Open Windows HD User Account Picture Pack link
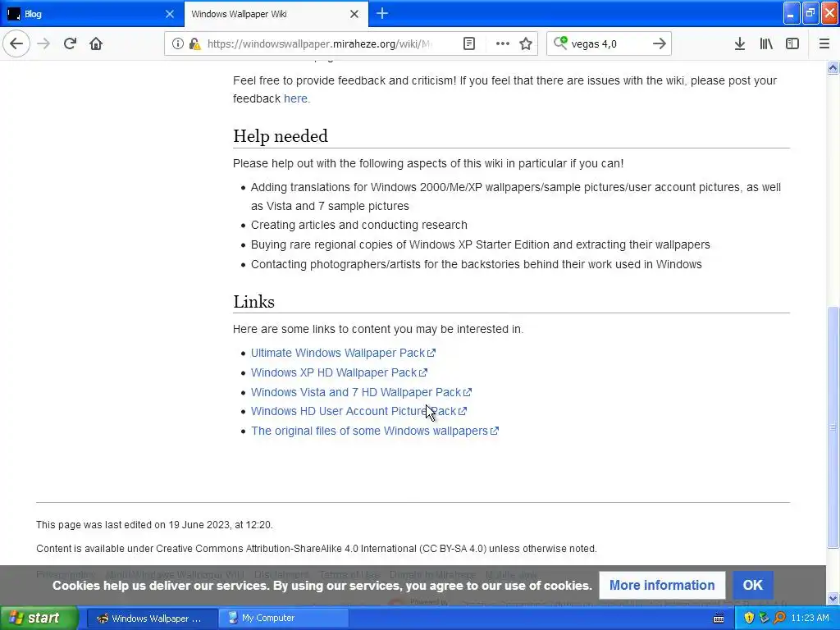The image size is (840, 630). click(x=358, y=411)
